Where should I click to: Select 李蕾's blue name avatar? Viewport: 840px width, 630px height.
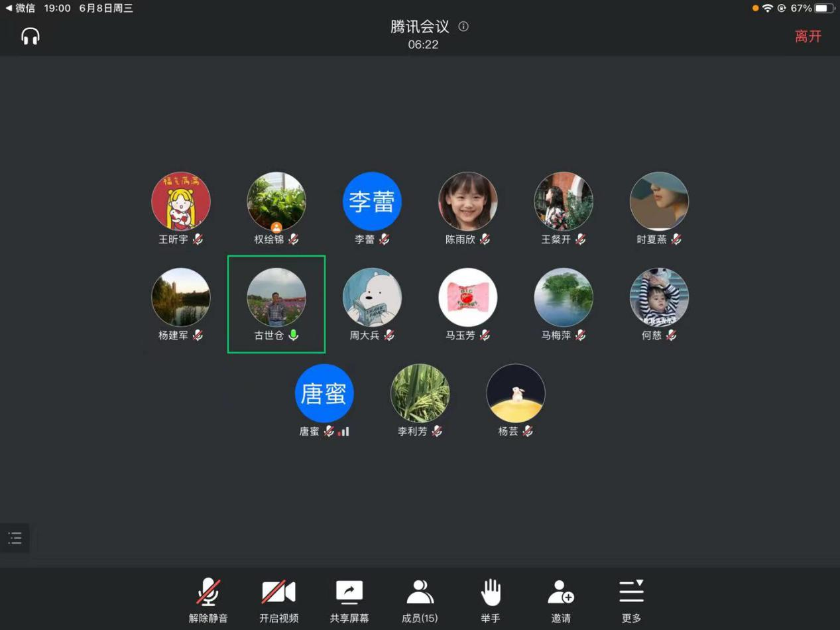(x=372, y=202)
